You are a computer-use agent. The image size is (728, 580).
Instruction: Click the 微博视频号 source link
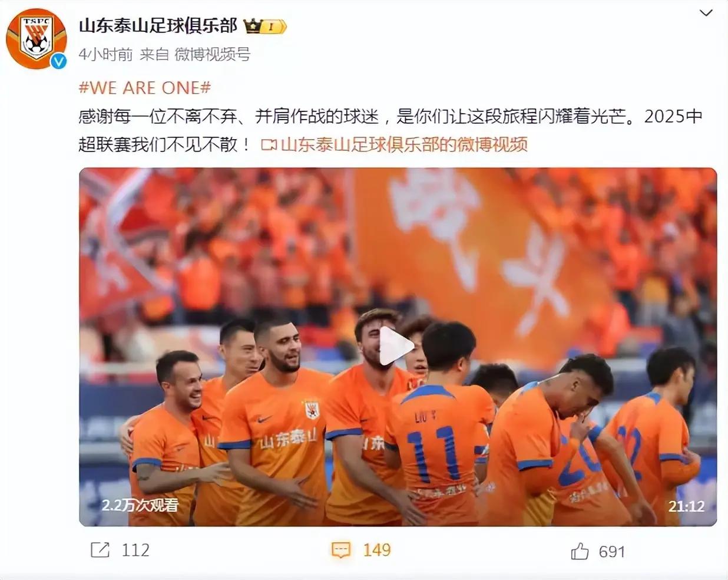pos(213,55)
